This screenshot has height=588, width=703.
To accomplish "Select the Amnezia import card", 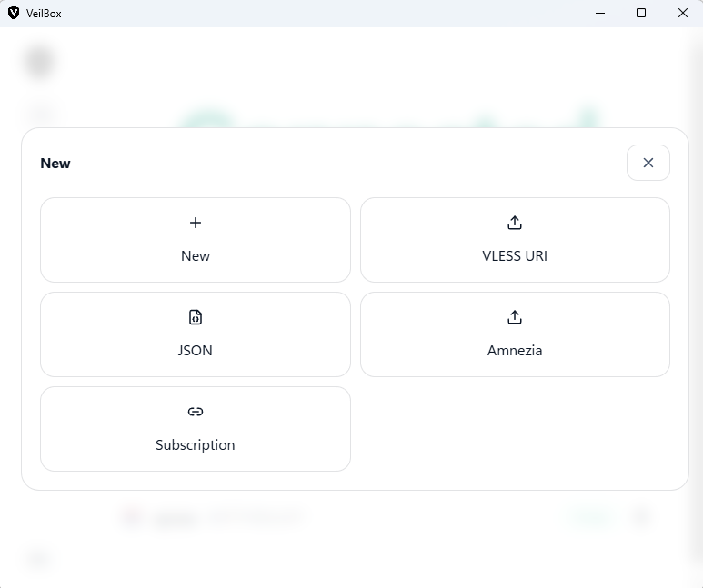I will (x=515, y=334).
